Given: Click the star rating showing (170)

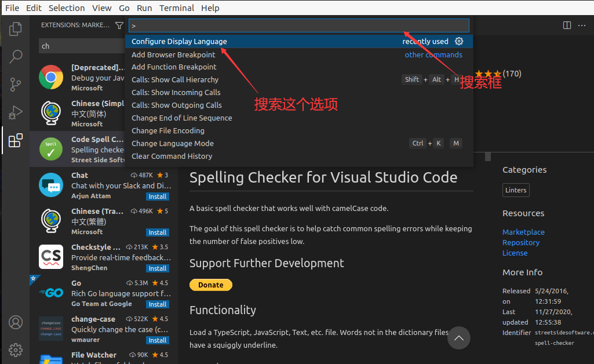Looking at the screenshot, I should tap(498, 74).
